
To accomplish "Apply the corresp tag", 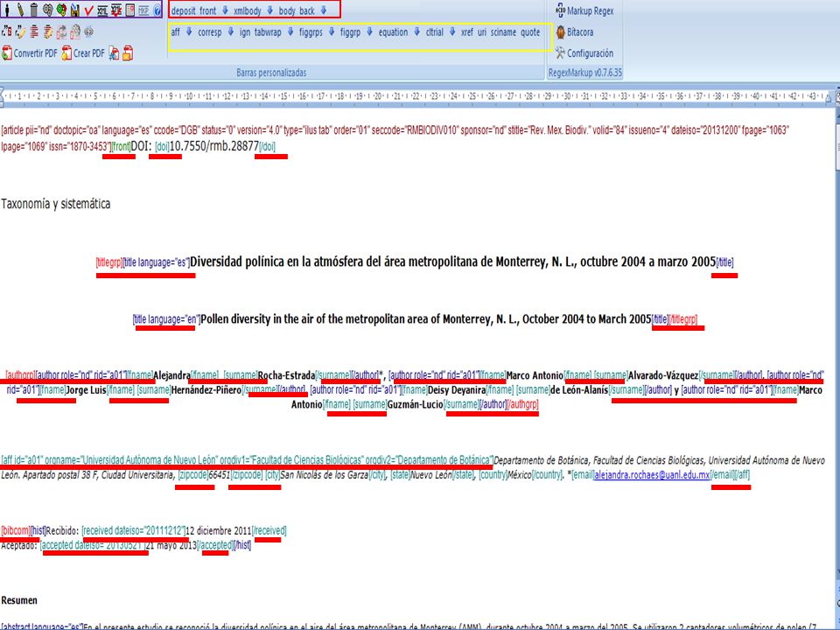I will (x=209, y=32).
